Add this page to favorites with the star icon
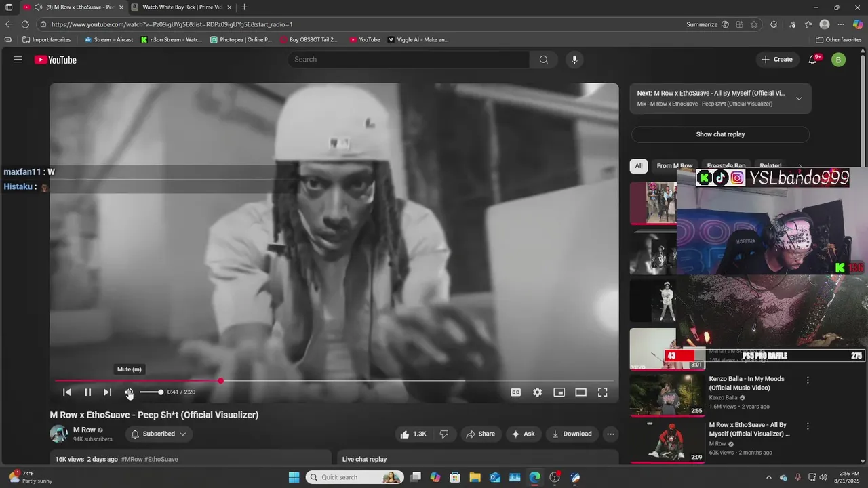This screenshot has height=488, width=868. (x=754, y=24)
